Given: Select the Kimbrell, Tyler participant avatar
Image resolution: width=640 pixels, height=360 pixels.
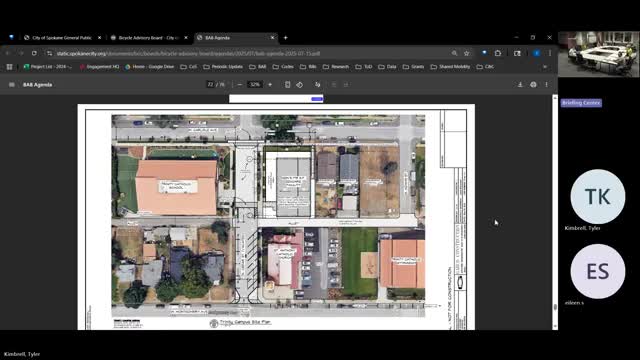Looking at the screenshot, I should 598,196.
